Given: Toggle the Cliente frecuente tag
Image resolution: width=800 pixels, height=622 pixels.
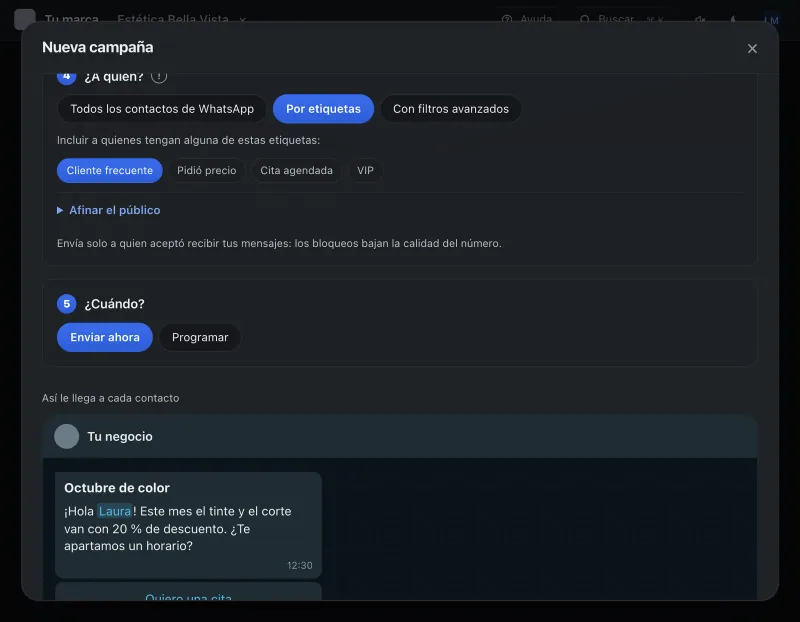Looking at the screenshot, I should coord(109,170).
